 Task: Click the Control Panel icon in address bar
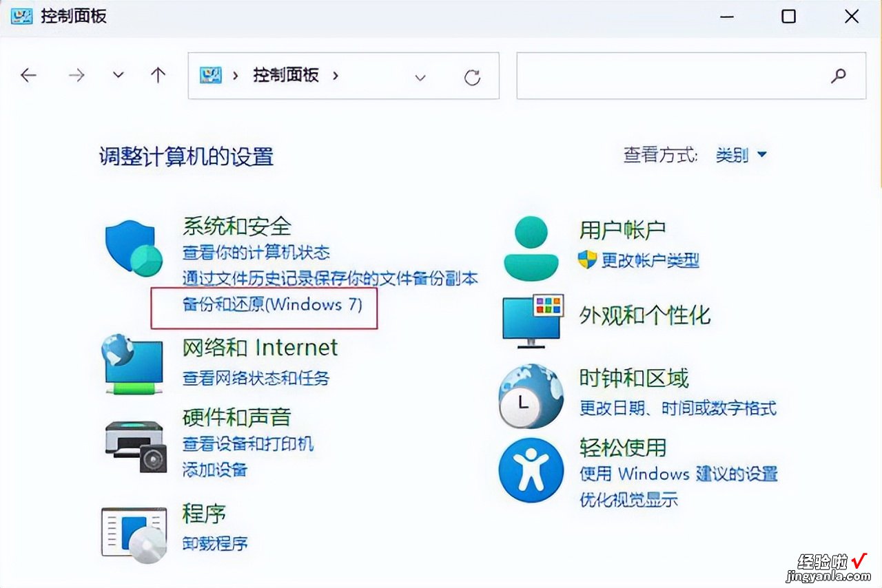pos(210,75)
